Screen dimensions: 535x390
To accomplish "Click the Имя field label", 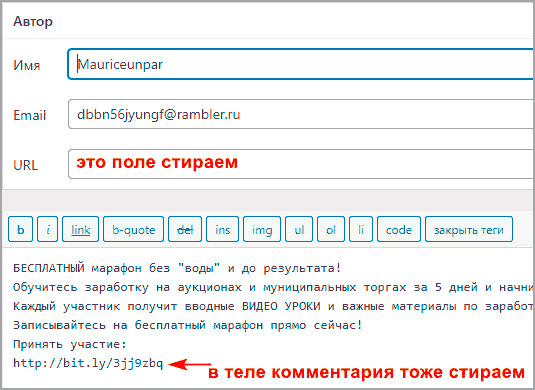I will 27,65.
